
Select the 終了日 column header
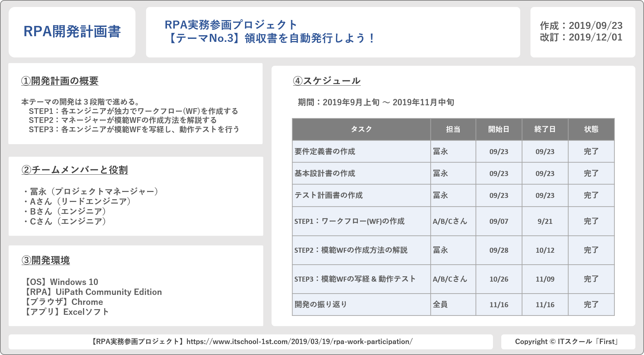(x=545, y=129)
